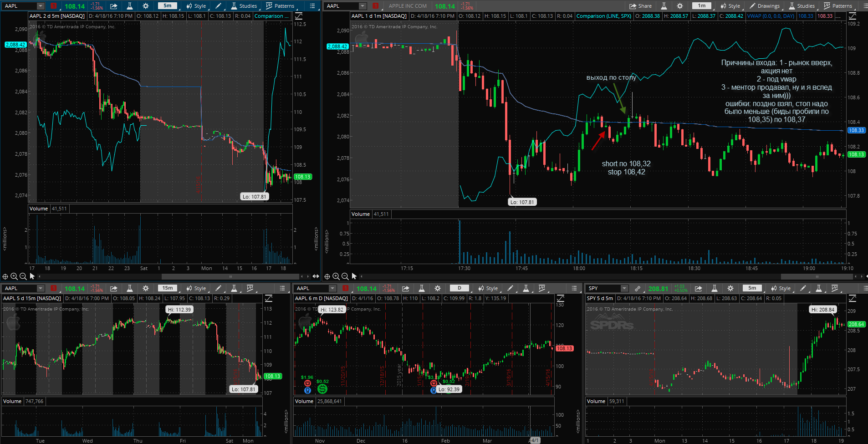
Task: Open gear settings in daily AAPL chart
Action: coord(438,288)
